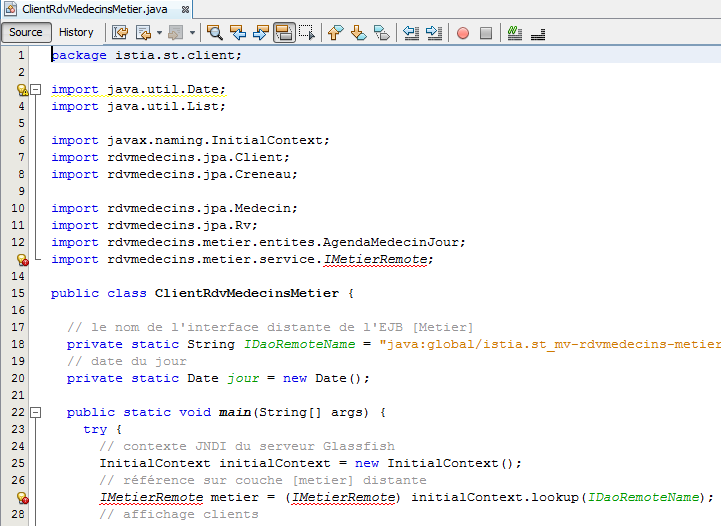Click the Find Selection magnifier icon

pos(215,32)
